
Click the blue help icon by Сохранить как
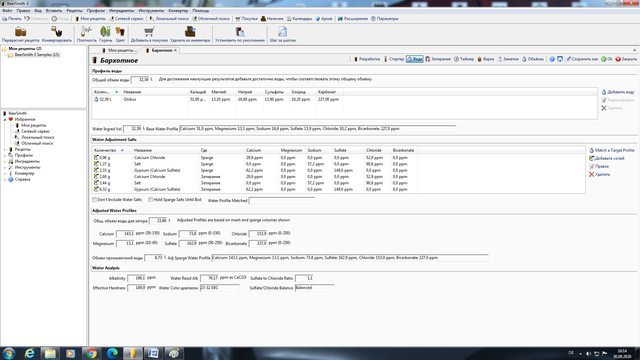[552, 59]
